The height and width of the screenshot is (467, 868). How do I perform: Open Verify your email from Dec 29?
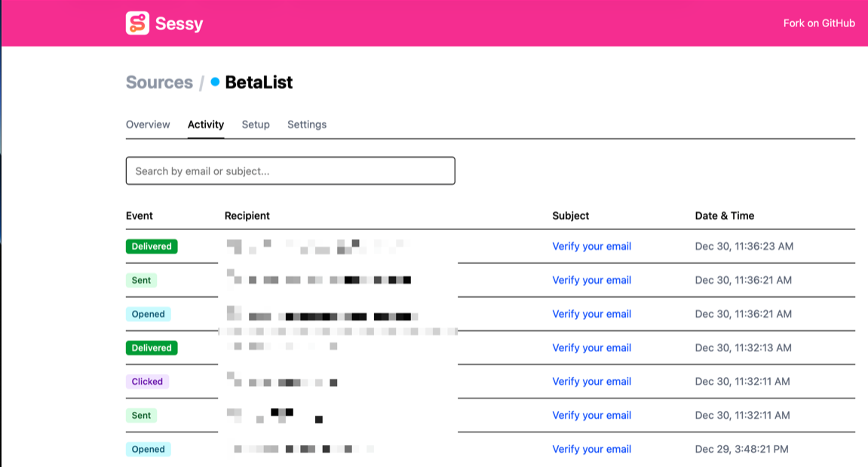[591, 450]
